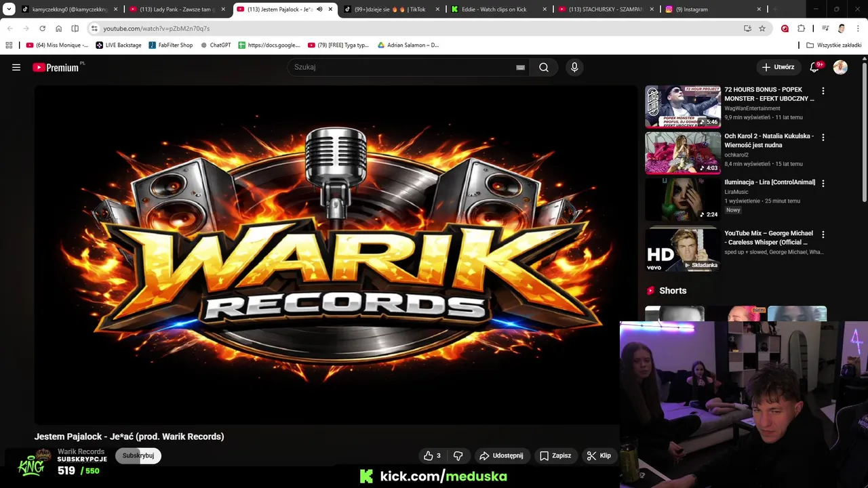The width and height of the screenshot is (868, 488).
Task: Share the video via Udostępnij
Action: 501,455
